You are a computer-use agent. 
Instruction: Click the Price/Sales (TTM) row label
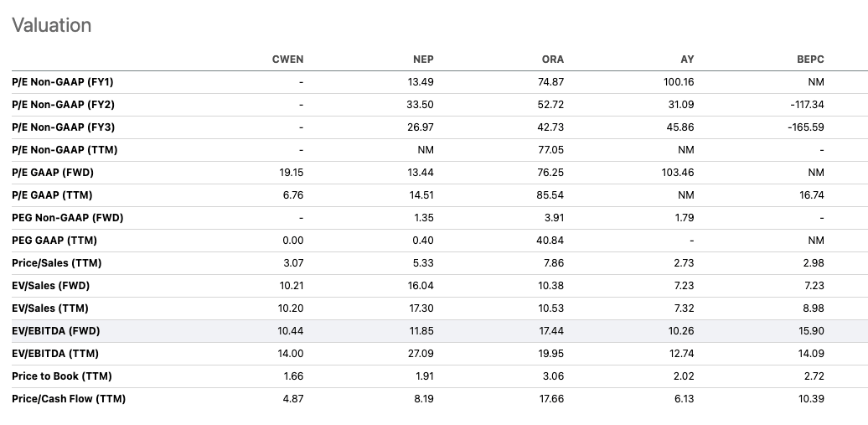[57, 263]
